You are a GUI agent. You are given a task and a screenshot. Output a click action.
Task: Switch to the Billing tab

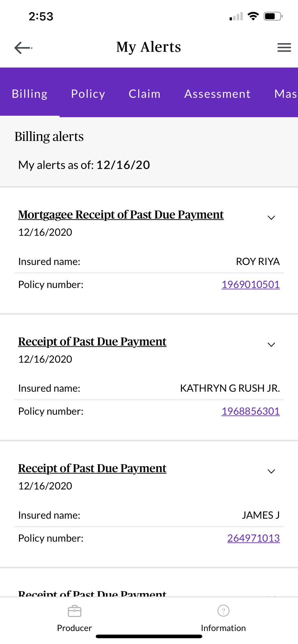[x=30, y=94]
